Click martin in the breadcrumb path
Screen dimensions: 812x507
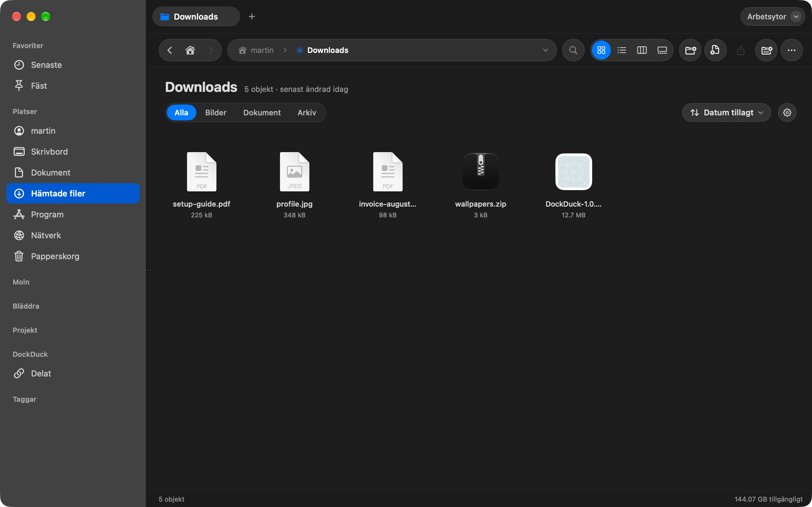(262, 50)
